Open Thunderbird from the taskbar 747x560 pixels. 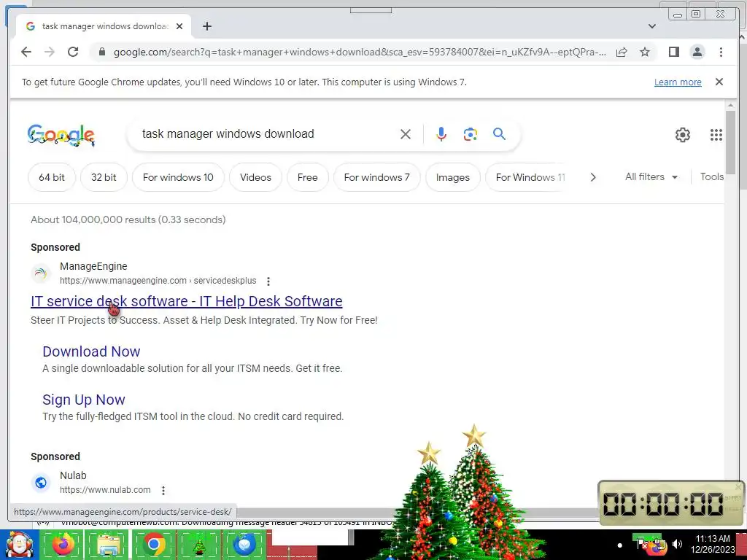coord(244,544)
